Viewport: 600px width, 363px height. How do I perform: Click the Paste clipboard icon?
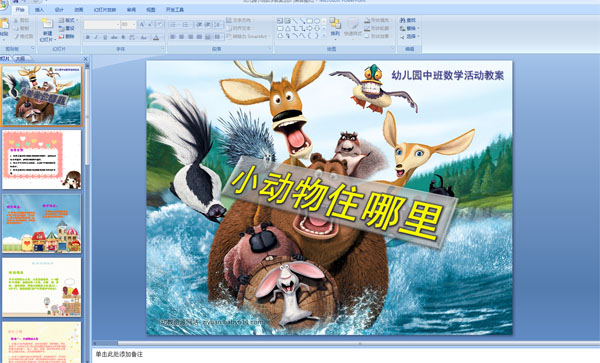point(5,24)
